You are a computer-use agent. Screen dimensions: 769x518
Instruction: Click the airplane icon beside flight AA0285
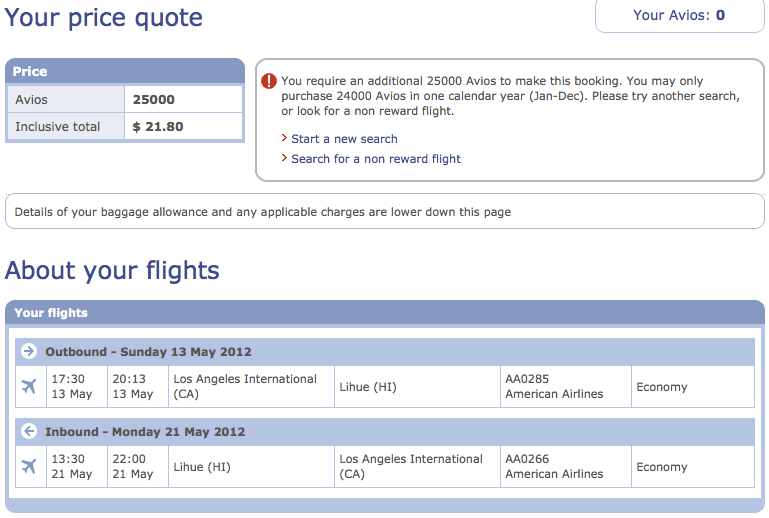click(x=29, y=387)
